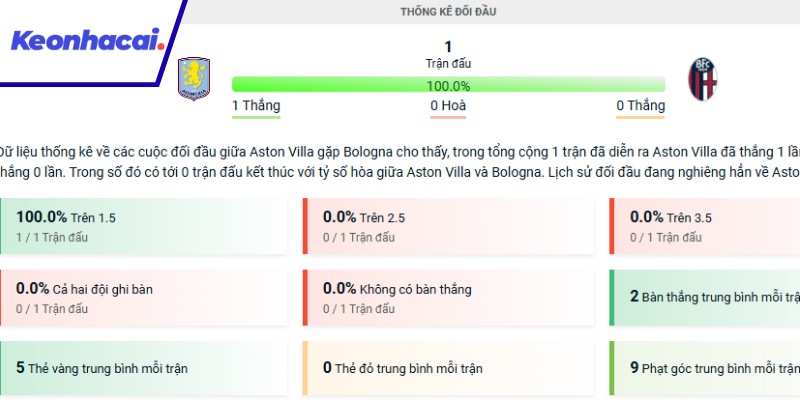Screen dimensions: 800x400
Task: Click the 'Bàn thắng trung bình mỗi trận' card
Action: click(x=705, y=297)
